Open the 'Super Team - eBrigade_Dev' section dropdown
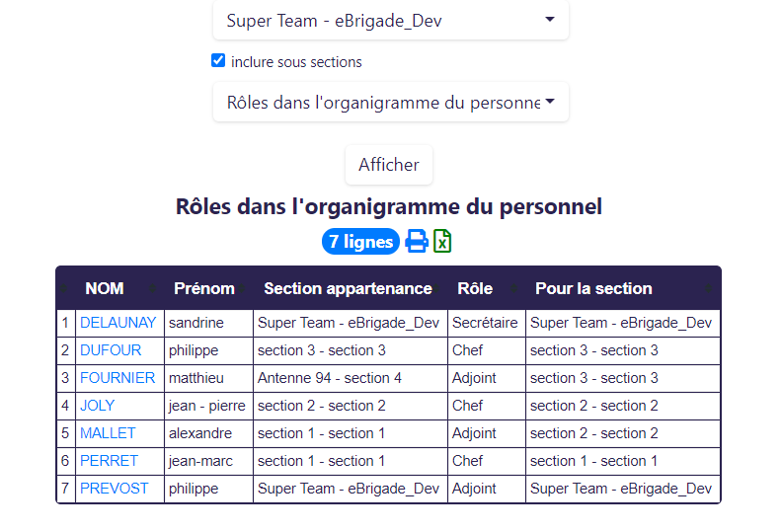Screen dimensions: 782x532 click(390, 21)
